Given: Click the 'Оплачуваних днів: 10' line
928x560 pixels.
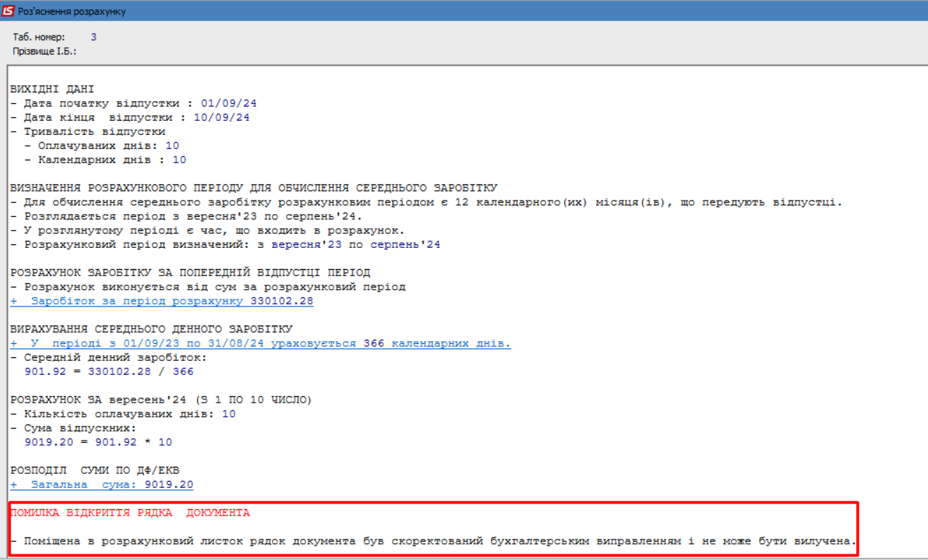Looking at the screenshot, I should click(102, 146).
